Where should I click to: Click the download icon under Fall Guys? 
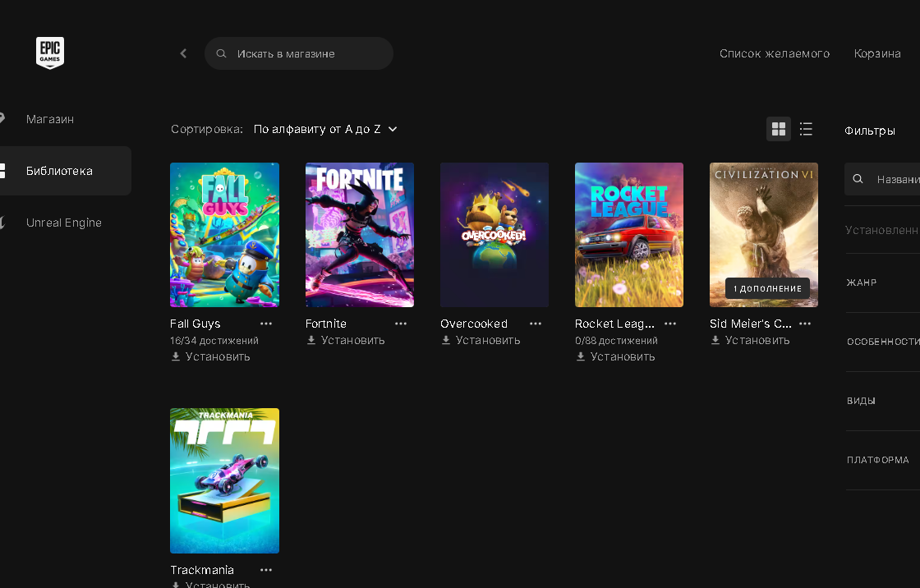(176, 356)
